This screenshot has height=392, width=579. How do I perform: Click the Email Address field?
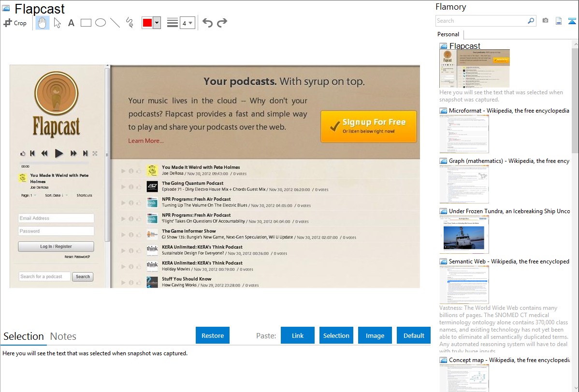[56, 218]
